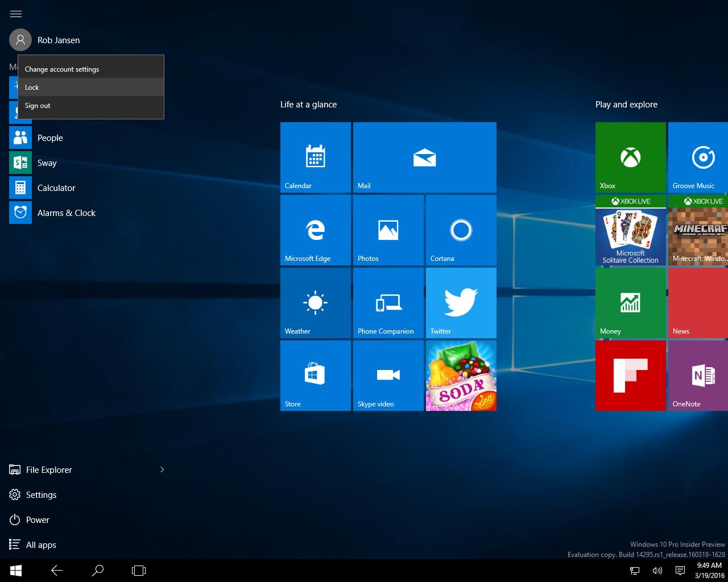Open the Store tile
Image resolution: width=728 pixels, height=582 pixels.
316,376
